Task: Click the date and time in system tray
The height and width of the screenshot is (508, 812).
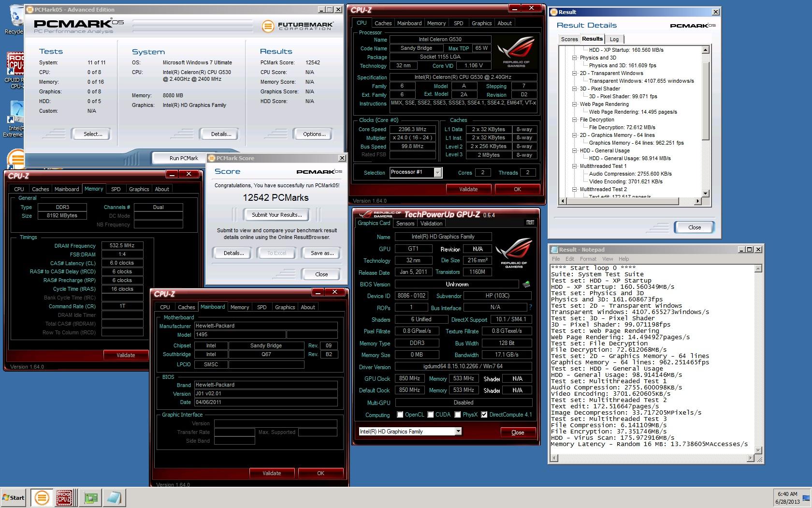Action: tap(787, 498)
